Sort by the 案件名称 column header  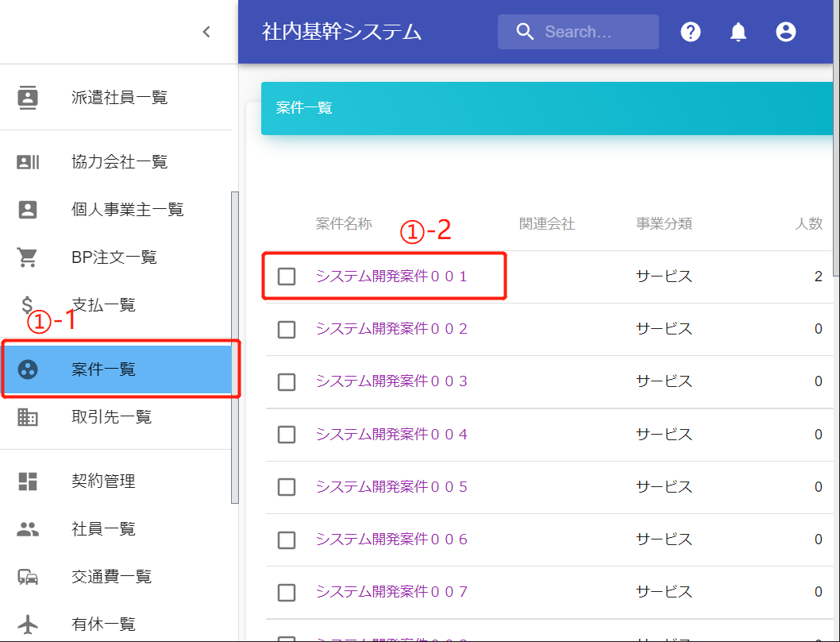[343, 224]
